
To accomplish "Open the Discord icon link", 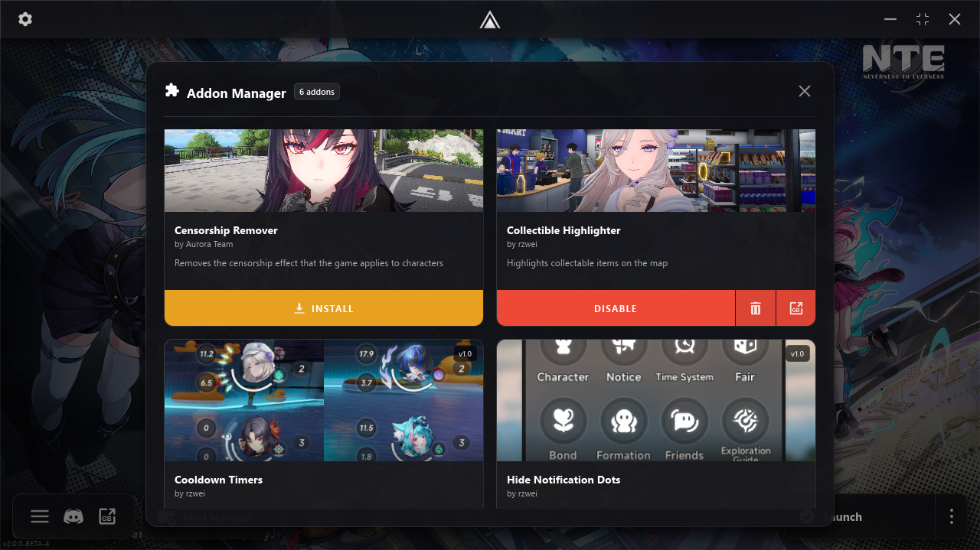I will pyautogui.click(x=73, y=516).
